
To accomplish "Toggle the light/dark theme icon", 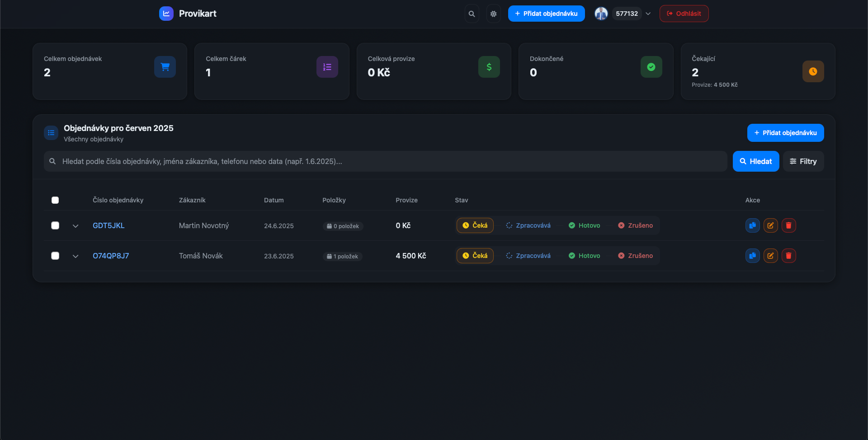I will pos(493,14).
